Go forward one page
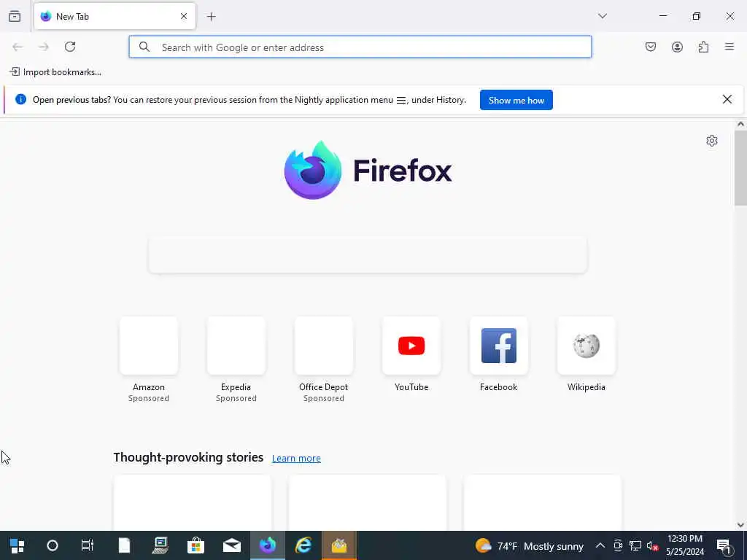This screenshot has height=560, width=747. (44, 47)
